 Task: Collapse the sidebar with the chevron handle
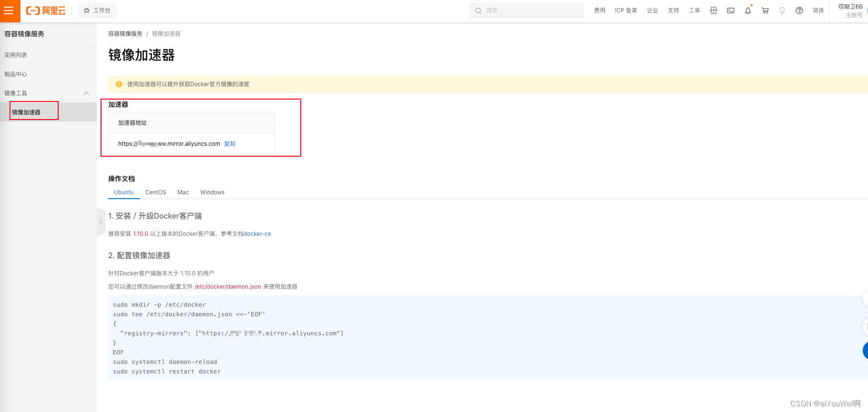pos(101,222)
